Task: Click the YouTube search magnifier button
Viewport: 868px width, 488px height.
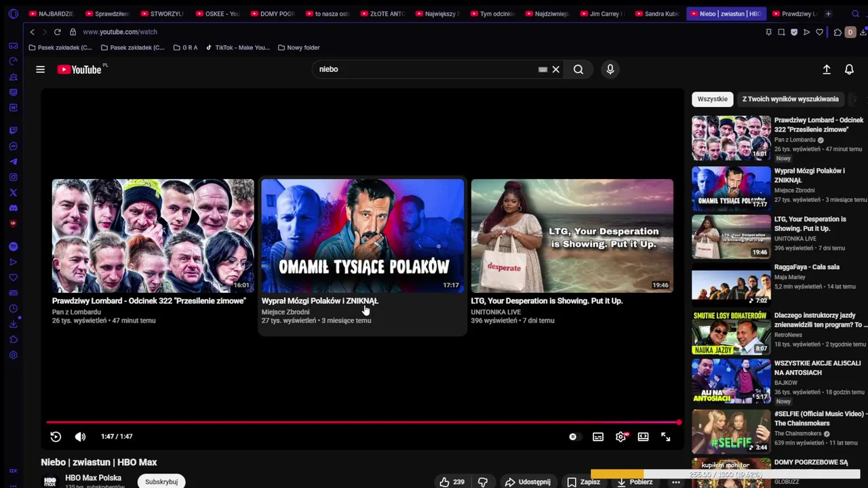Action: 578,69
